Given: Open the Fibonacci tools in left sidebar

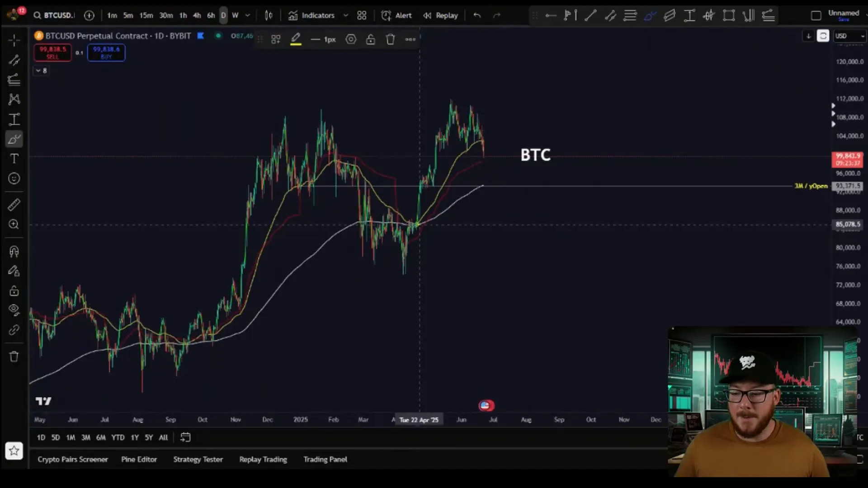Looking at the screenshot, I should [14, 80].
